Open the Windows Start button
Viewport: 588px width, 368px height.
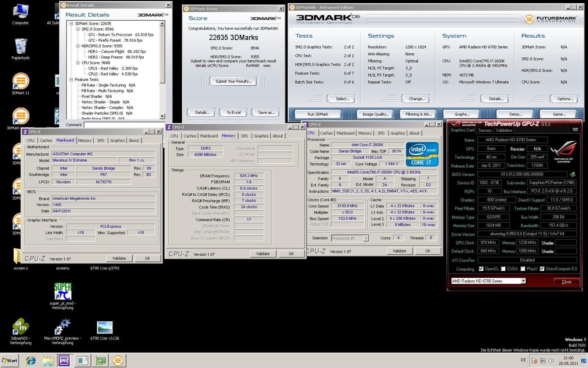point(10,361)
